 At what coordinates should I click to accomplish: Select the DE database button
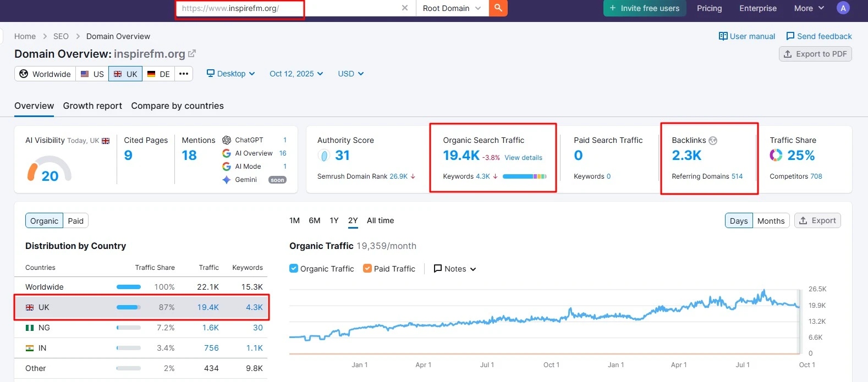point(158,74)
